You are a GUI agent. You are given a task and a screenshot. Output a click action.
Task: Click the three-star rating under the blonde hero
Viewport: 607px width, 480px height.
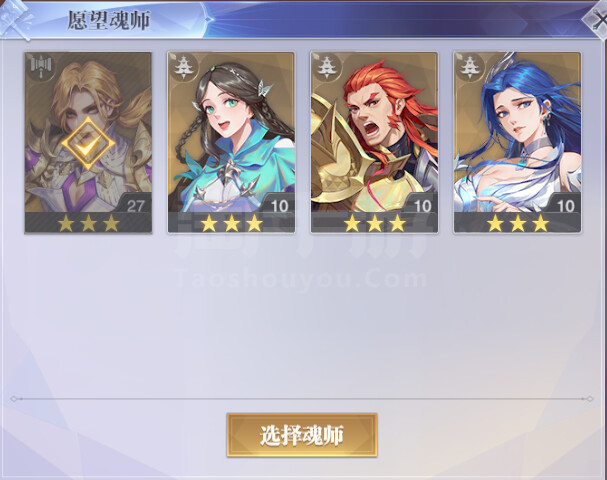[x=88, y=223]
